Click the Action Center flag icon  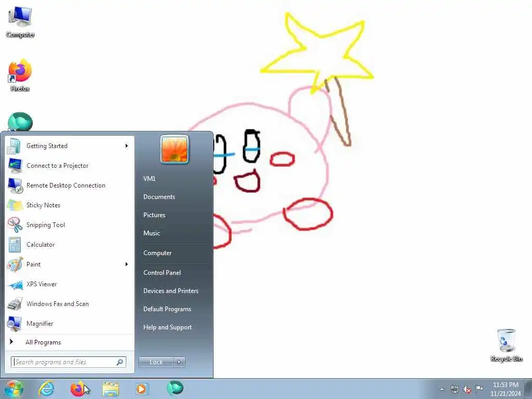tap(480, 389)
